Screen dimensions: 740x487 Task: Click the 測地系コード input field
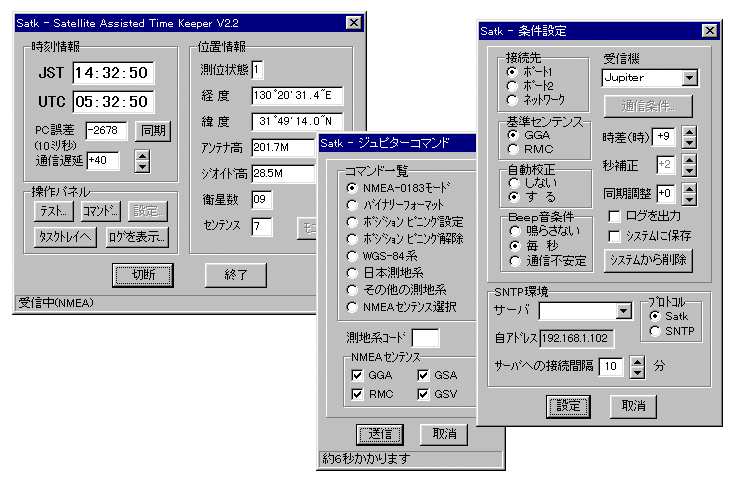(x=425, y=338)
